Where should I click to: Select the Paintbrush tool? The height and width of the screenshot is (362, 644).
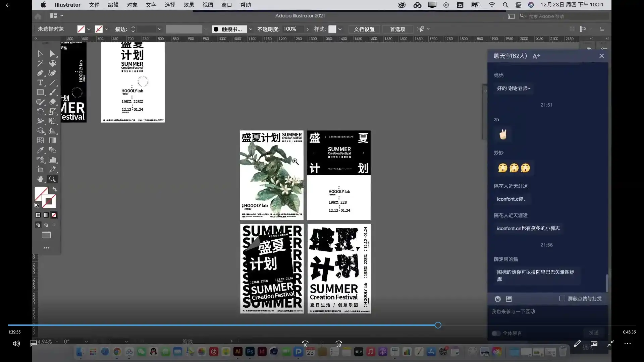[x=53, y=92]
